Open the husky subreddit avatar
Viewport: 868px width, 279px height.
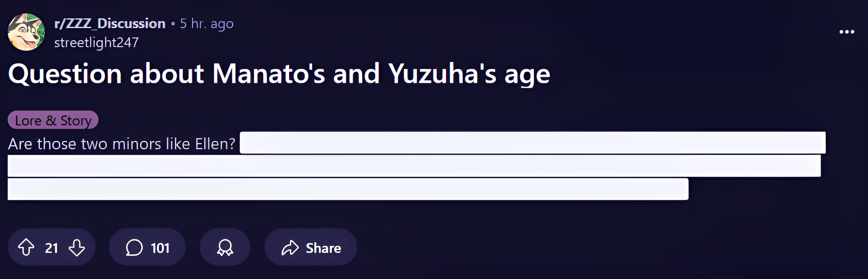26,32
